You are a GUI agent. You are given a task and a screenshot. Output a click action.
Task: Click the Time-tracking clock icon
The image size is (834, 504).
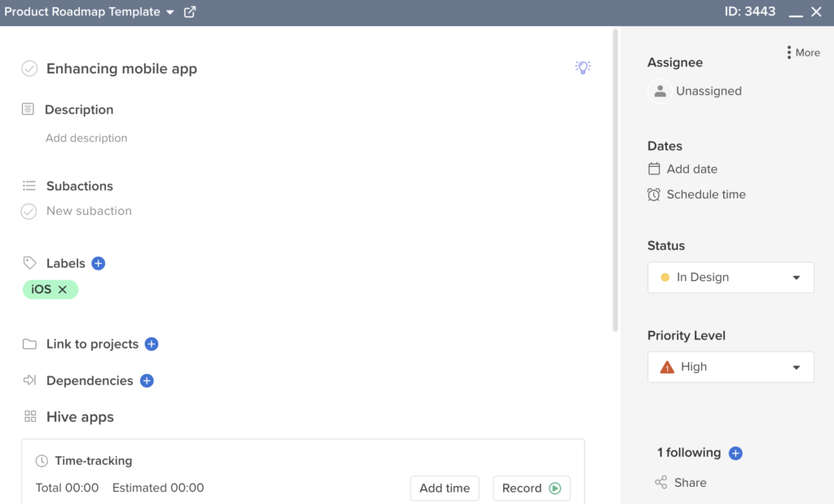pos(42,461)
